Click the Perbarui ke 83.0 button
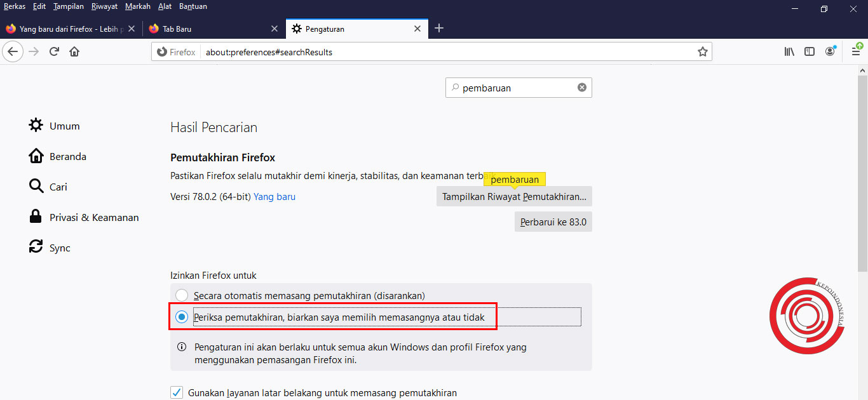This screenshot has height=400, width=868. click(553, 221)
